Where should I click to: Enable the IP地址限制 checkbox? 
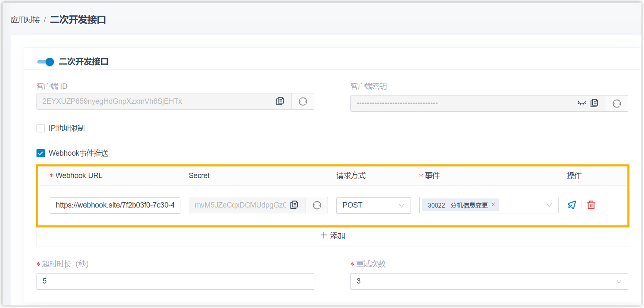click(x=41, y=128)
